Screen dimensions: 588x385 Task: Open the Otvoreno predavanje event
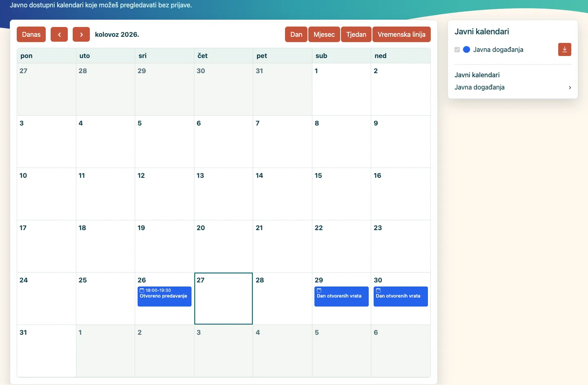tap(165, 296)
